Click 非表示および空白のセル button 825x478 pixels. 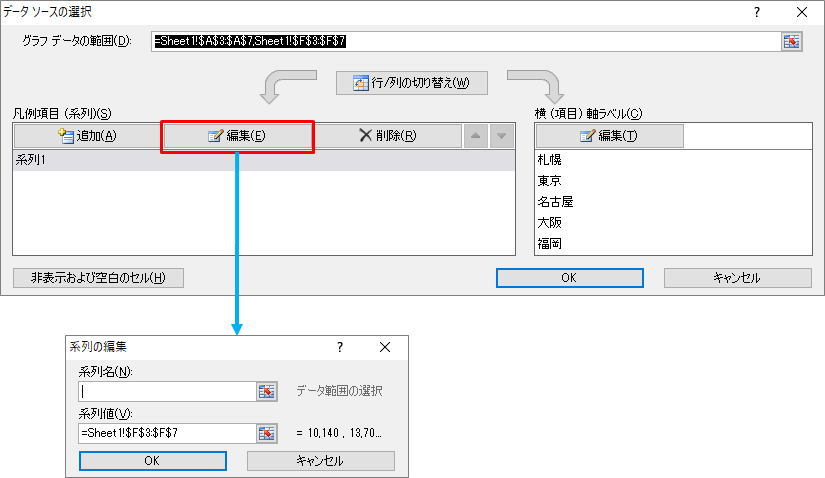[98, 278]
